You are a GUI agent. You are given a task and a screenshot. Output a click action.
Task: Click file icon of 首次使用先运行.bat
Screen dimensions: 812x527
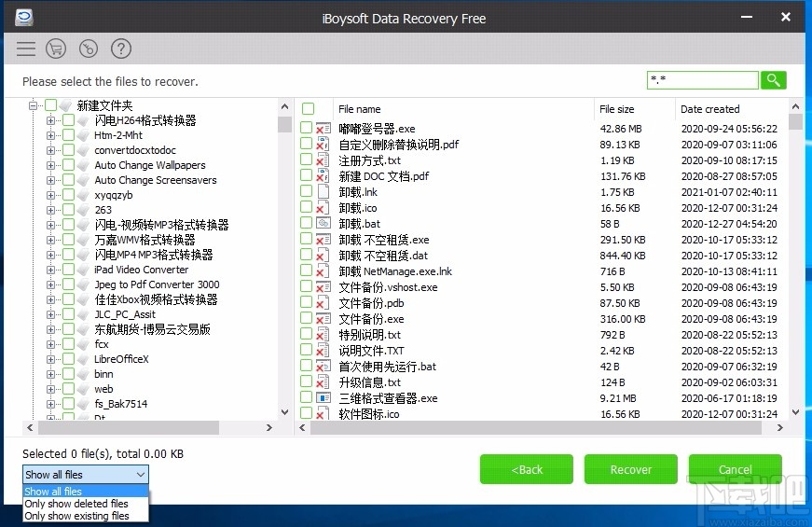[323, 367]
